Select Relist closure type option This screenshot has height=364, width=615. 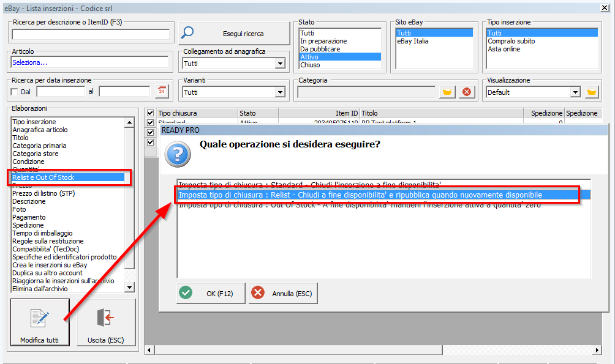pyautogui.click(x=383, y=195)
